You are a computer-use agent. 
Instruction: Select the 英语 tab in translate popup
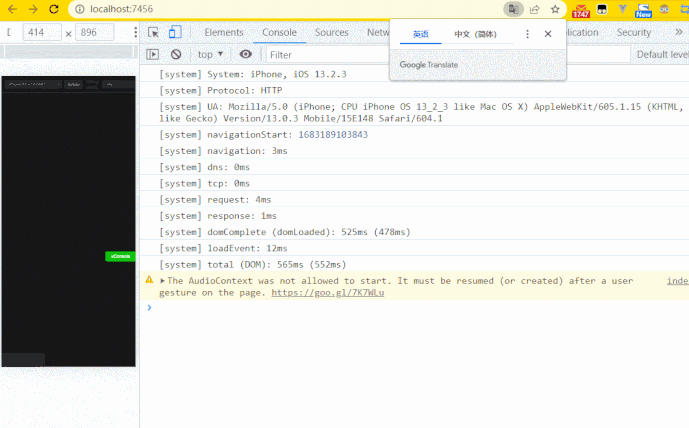tap(421, 34)
